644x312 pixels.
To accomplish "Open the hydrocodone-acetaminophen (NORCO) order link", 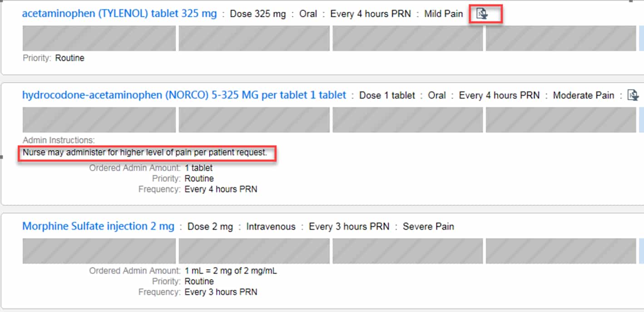I will pyautogui.click(x=184, y=95).
